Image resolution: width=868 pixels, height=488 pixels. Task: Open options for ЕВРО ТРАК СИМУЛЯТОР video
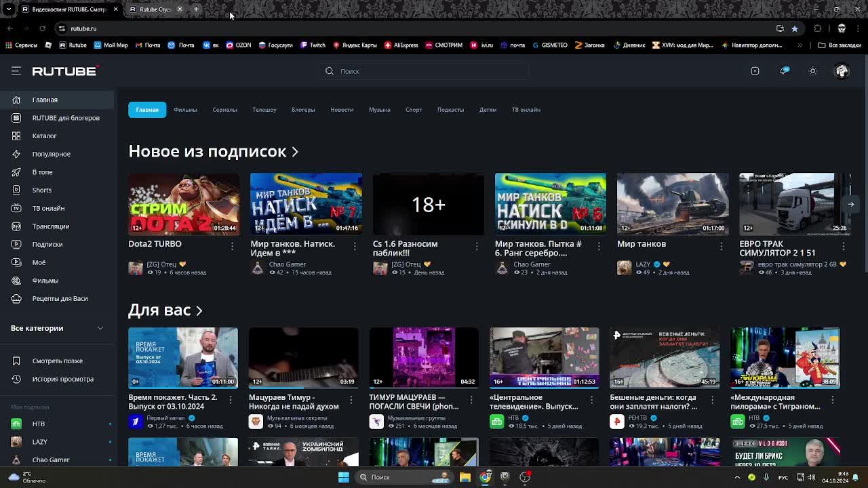844,246
